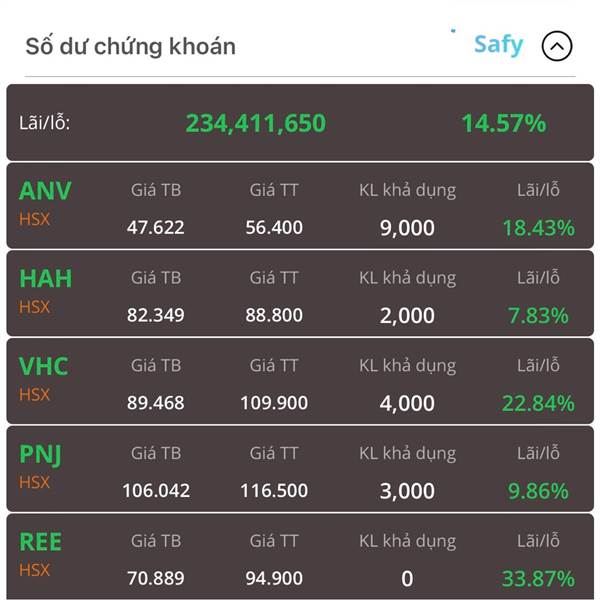
Task: Click VHC profit percentage 22.84%
Action: pos(538,404)
